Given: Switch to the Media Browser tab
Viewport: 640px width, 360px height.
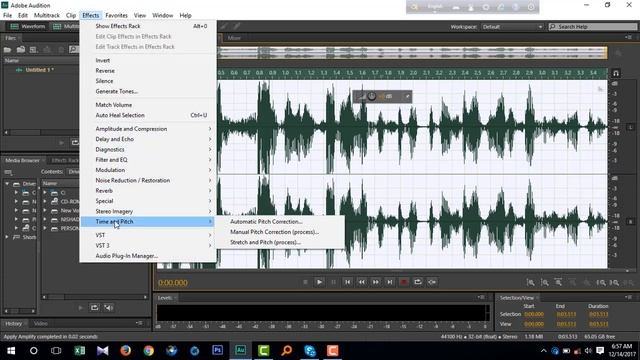Looking at the screenshot, I should click(x=22, y=160).
